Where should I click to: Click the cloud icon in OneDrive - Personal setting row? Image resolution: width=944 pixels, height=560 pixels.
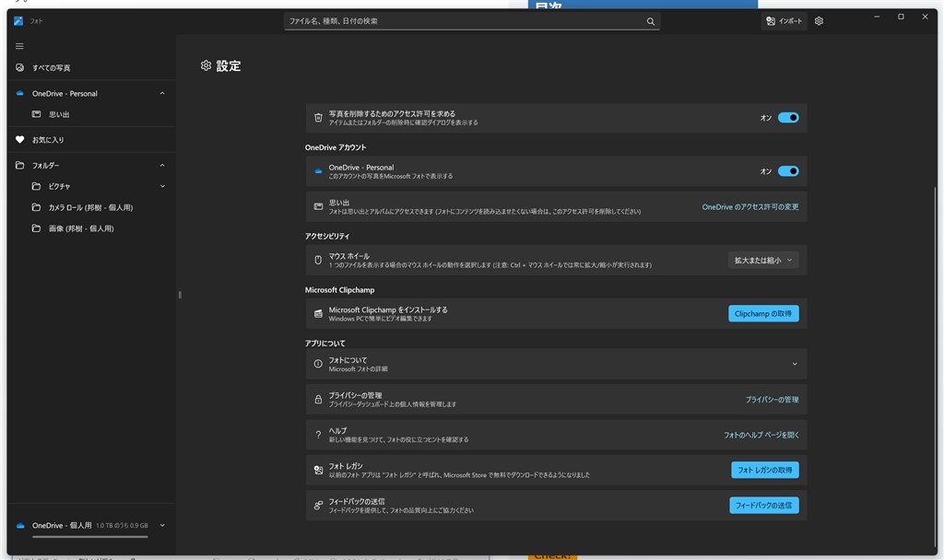click(x=318, y=171)
